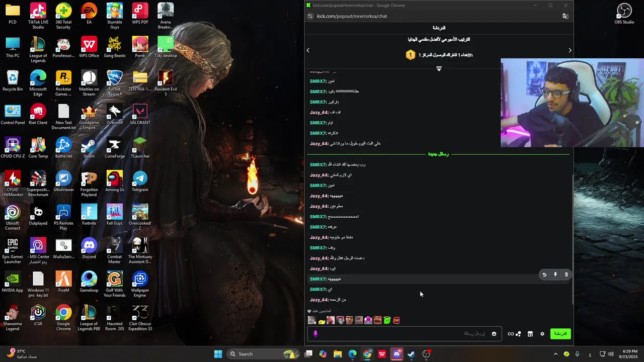Open Wallpaper Engine desktop icon
The height and width of the screenshot is (362, 644).
(140, 285)
